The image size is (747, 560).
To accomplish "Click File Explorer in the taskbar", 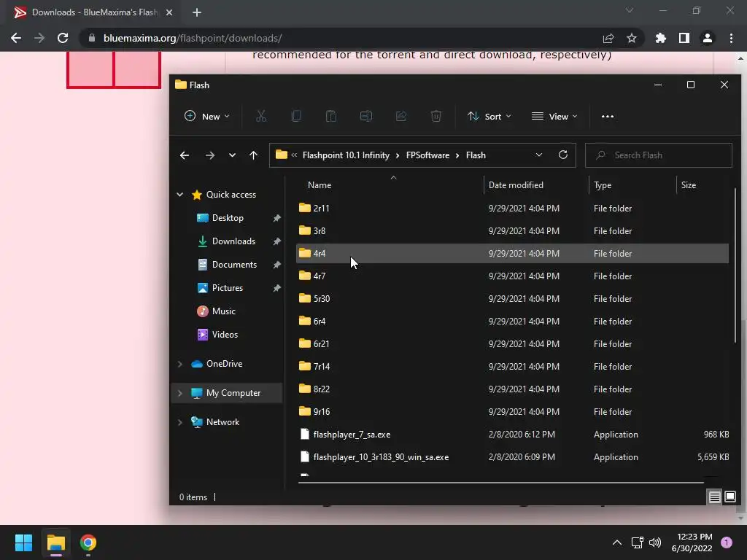I will [x=55, y=542].
